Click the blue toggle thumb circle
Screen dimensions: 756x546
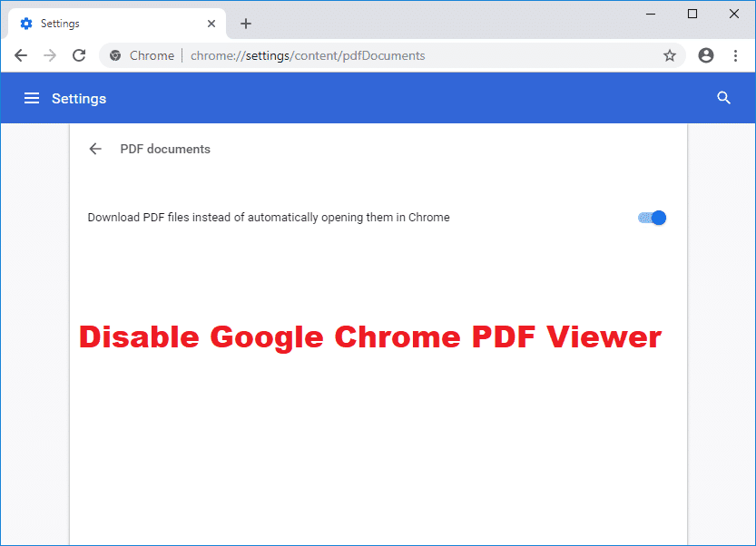click(x=658, y=218)
